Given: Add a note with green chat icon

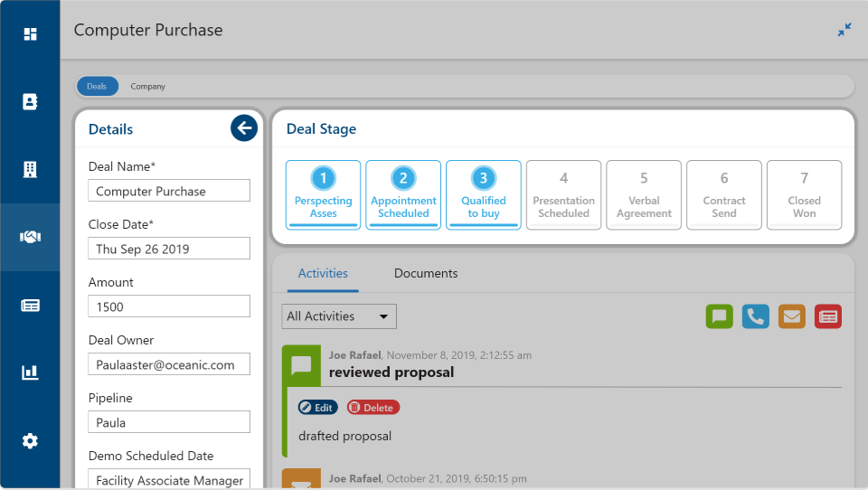Looking at the screenshot, I should [x=720, y=316].
